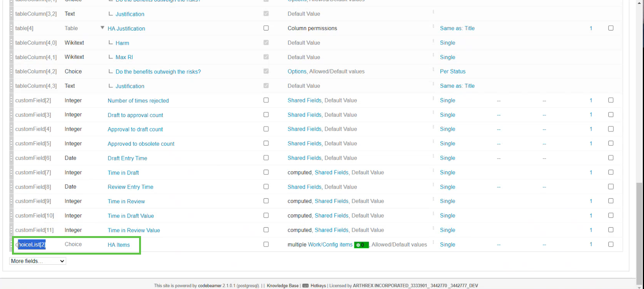Image resolution: width=644 pixels, height=289 pixels.
Task: Click drag handle of the choiceList[2] row
Action: click(12, 245)
